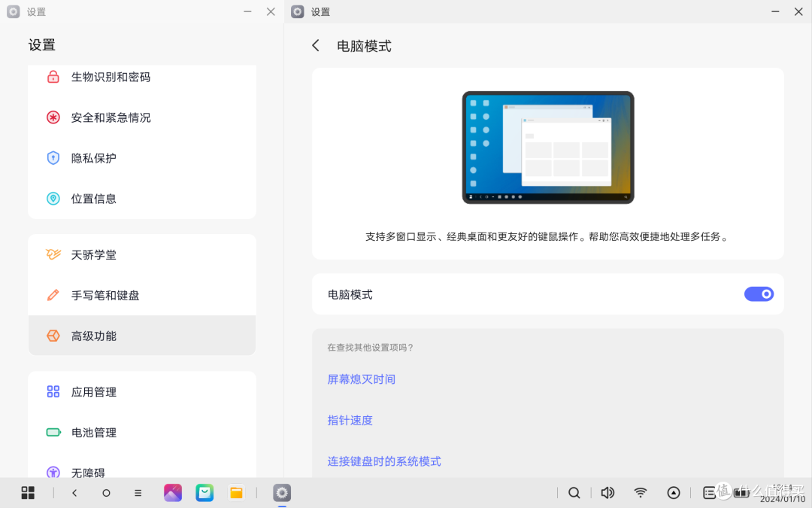The width and height of the screenshot is (812, 508).
Task: Click the 手写笔和键盘 pencil icon
Action: 53,295
